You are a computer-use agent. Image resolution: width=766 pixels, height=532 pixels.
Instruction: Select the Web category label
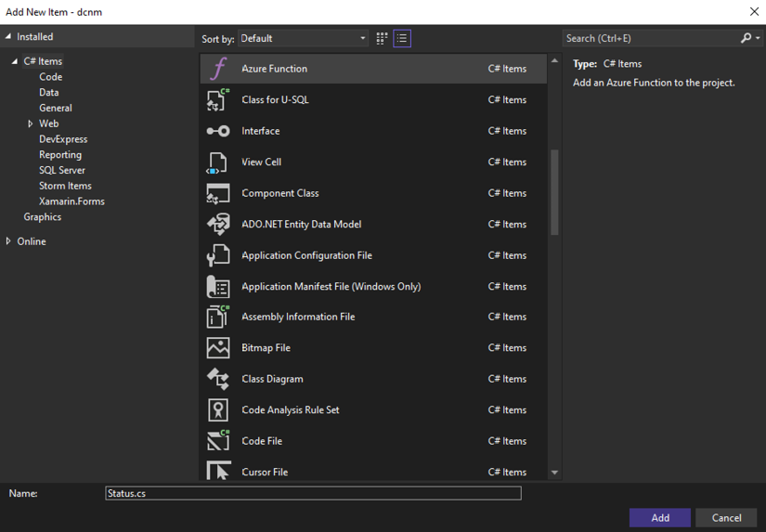(49, 123)
